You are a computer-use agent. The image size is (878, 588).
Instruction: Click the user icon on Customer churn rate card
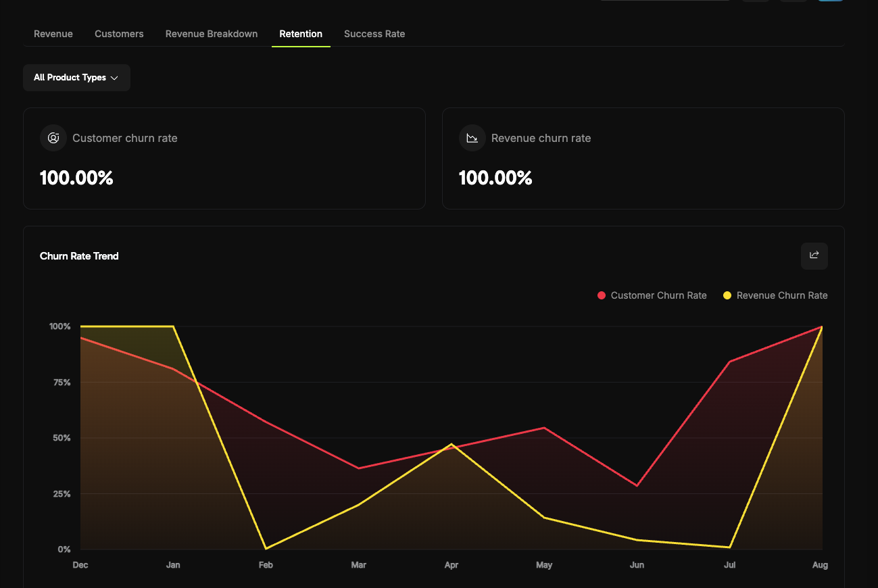[53, 138]
